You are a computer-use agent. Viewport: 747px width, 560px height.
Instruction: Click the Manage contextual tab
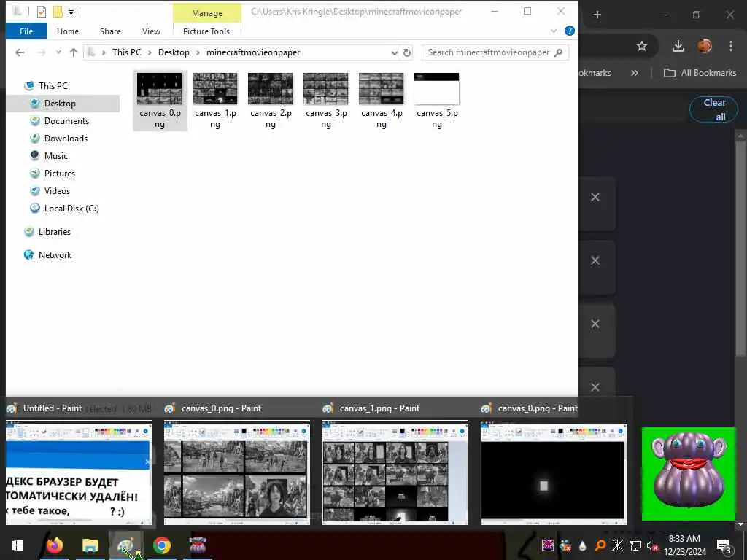[206, 13]
